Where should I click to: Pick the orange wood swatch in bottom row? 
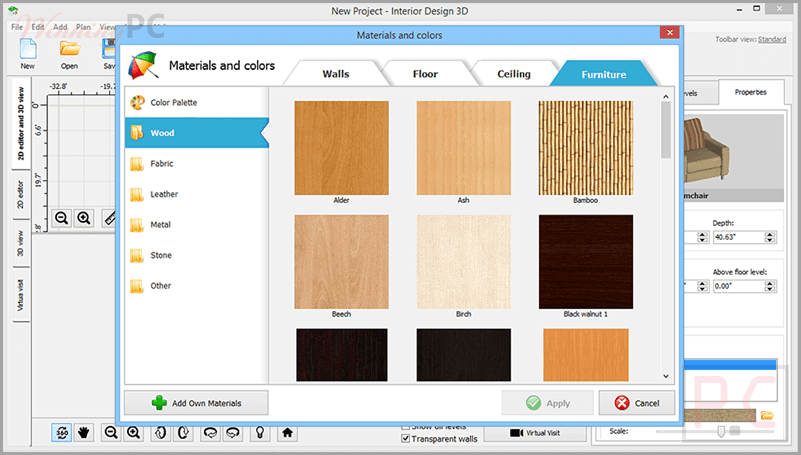pyautogui.click(x=585, y=355)
